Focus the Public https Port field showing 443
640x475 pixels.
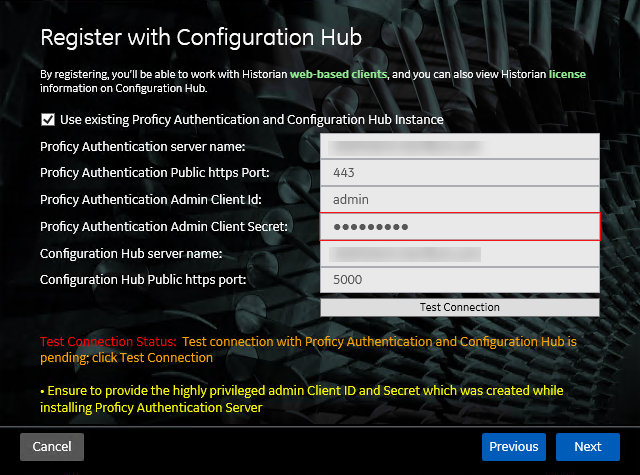pyautogui.click(x=460, y=173)
